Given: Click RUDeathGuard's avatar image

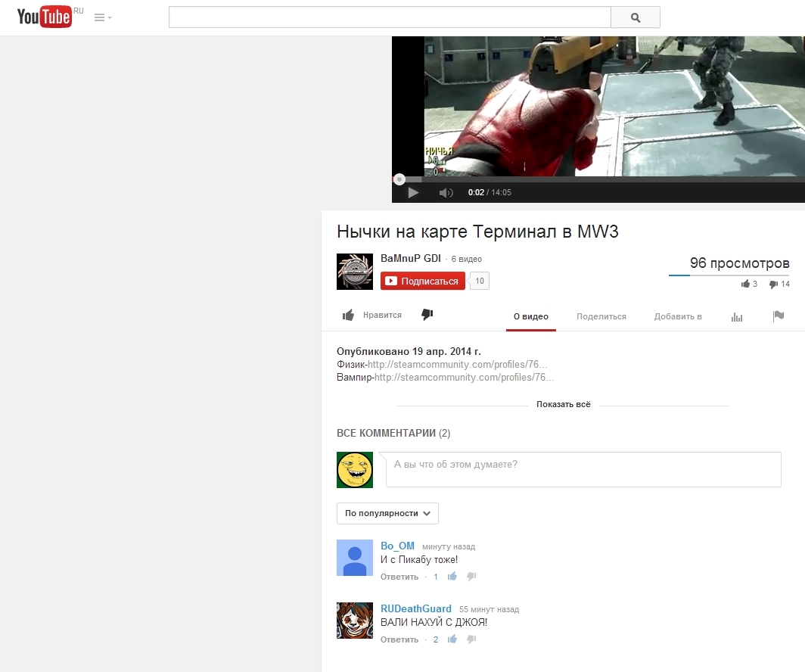Looking at the screenshot, I should (x=355, y=620).
